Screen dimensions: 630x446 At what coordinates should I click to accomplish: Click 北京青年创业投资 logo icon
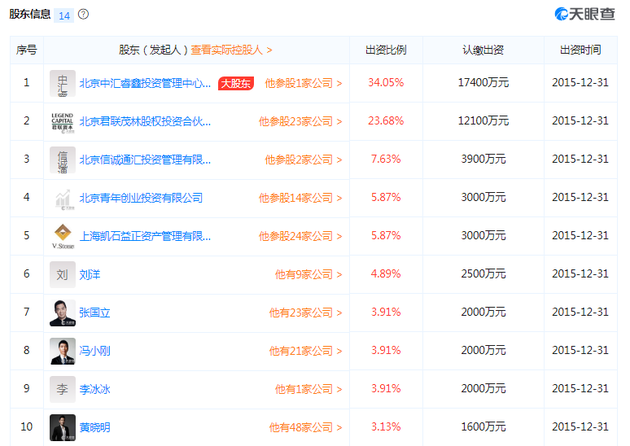pos(63,198)
